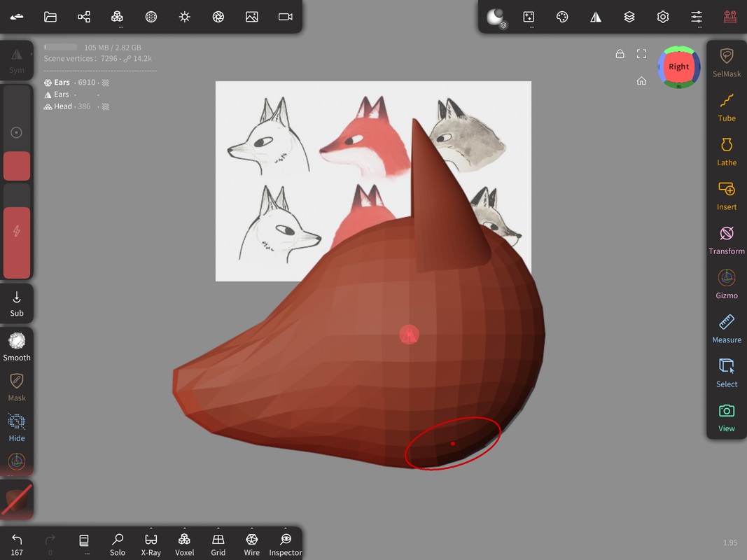Select the Measure tool
747x560 pixels.
pos(727,328)
